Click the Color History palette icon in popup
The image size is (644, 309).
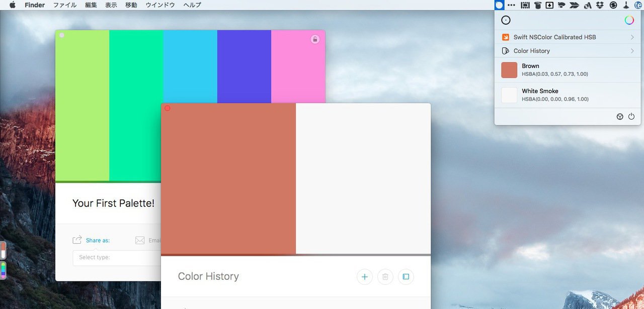click(x=506, y=51)
